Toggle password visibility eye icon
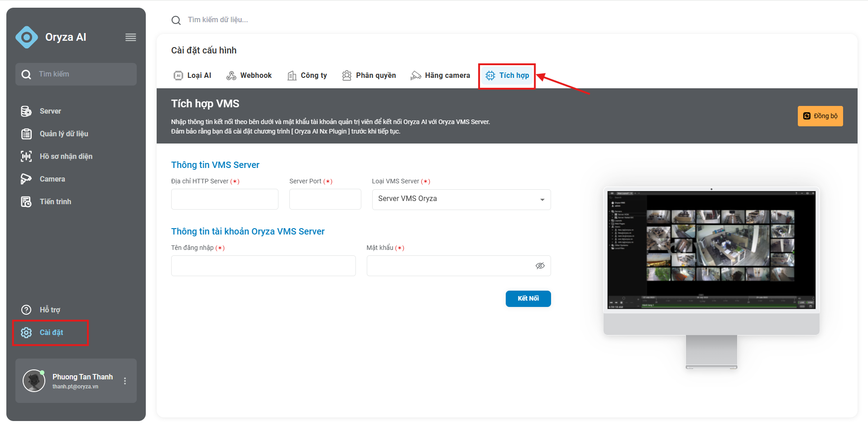Viewport: 868px width, 426px height. click(540, 266)
